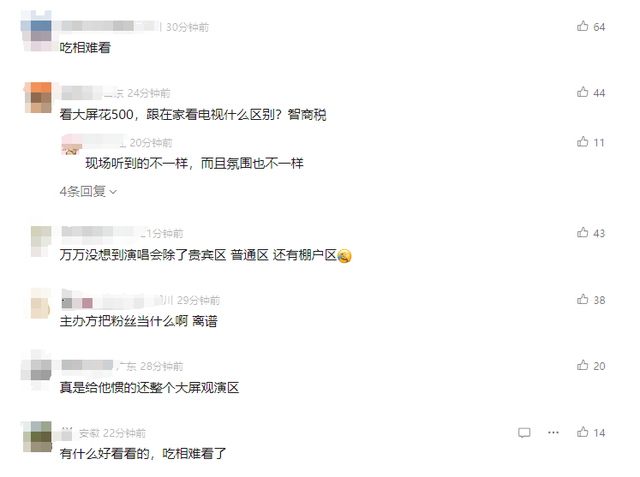Viewport: 640px width, 477px height.
Task: Like the last comment with 14 likes
Action: tap(582, 432)
